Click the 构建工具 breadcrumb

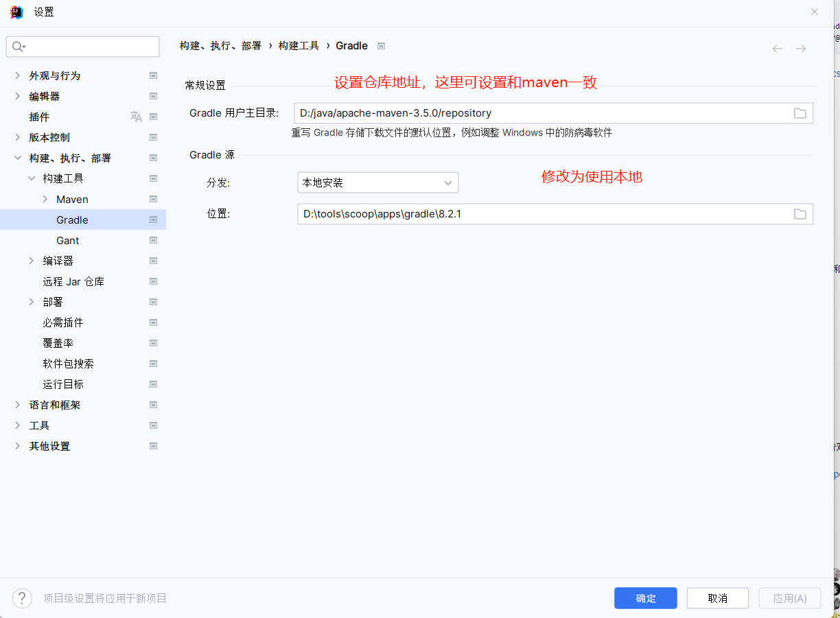[x=299, y=46]
